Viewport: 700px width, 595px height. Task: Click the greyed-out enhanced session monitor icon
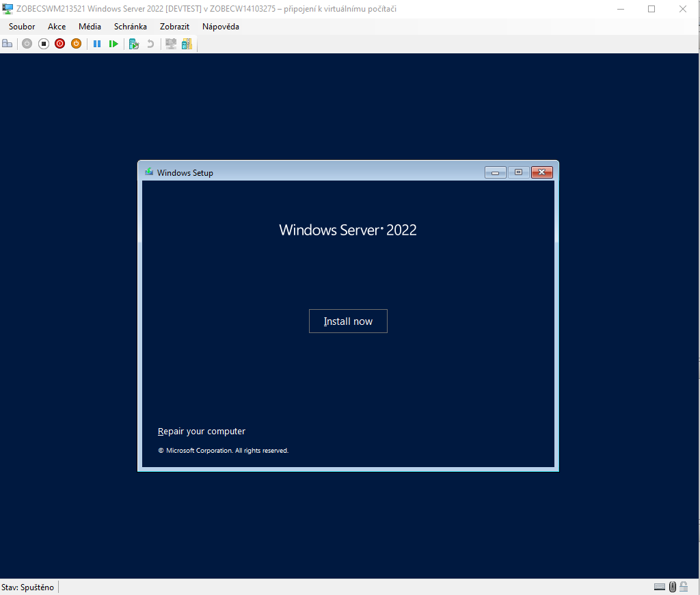tap(170, 44)
